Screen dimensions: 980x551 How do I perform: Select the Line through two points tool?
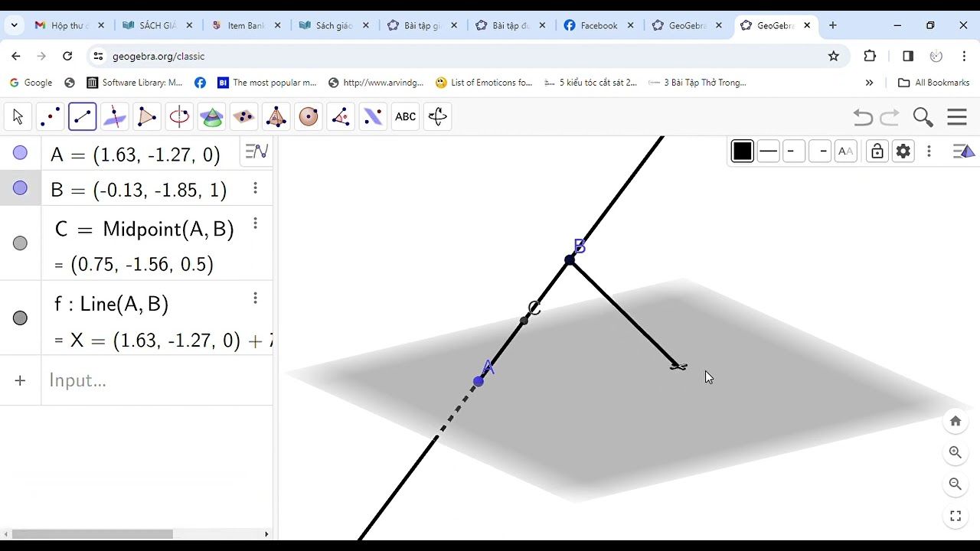point(82,116)
